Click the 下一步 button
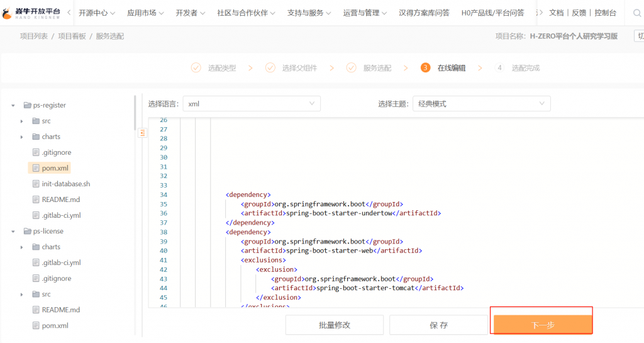 pos(542,325)
